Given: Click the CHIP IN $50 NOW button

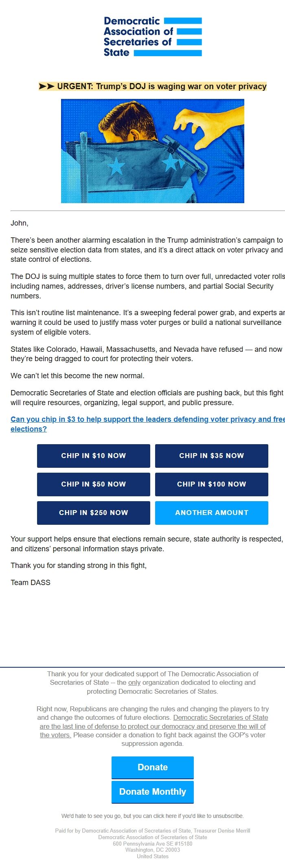Looking at the screenshot, I should (x=93, y=484).
